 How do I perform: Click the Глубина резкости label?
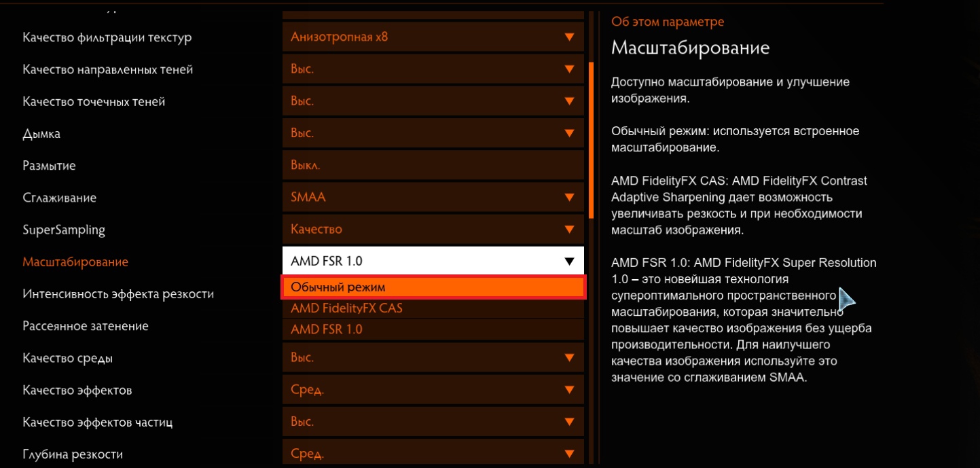point(73,454)
